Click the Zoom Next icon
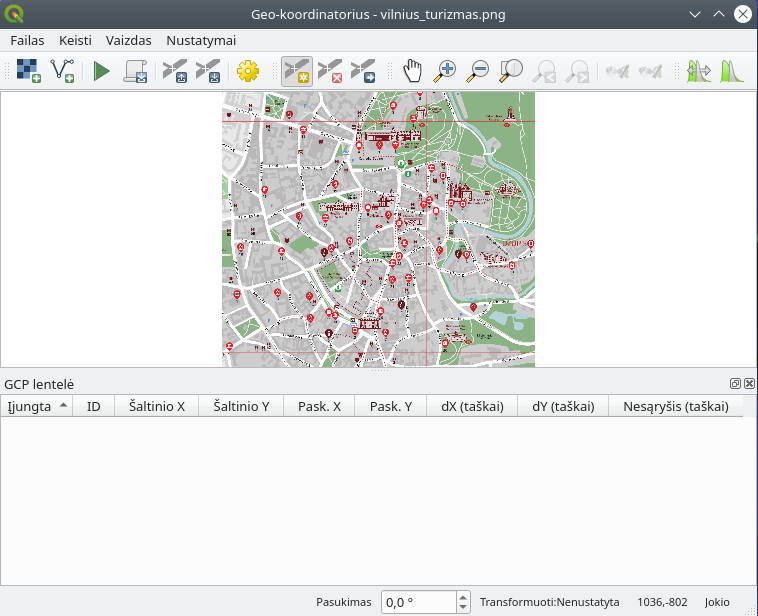The image size is (758, 616). [x=577, y=71]
